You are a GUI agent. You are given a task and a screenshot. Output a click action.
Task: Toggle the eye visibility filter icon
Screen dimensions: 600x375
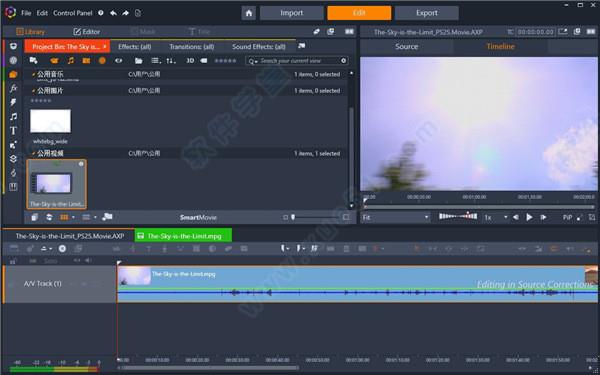[119, 60]
